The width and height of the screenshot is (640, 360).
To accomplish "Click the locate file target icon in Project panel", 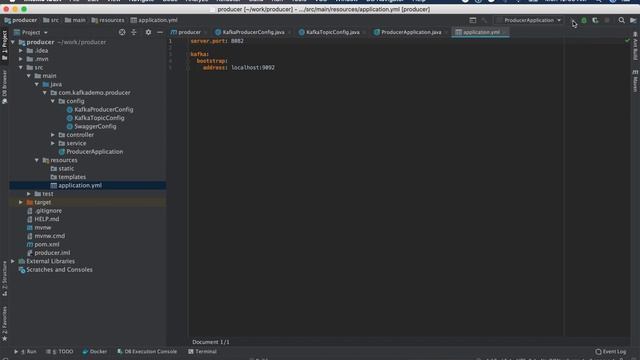I will click(x=122, y=32).
